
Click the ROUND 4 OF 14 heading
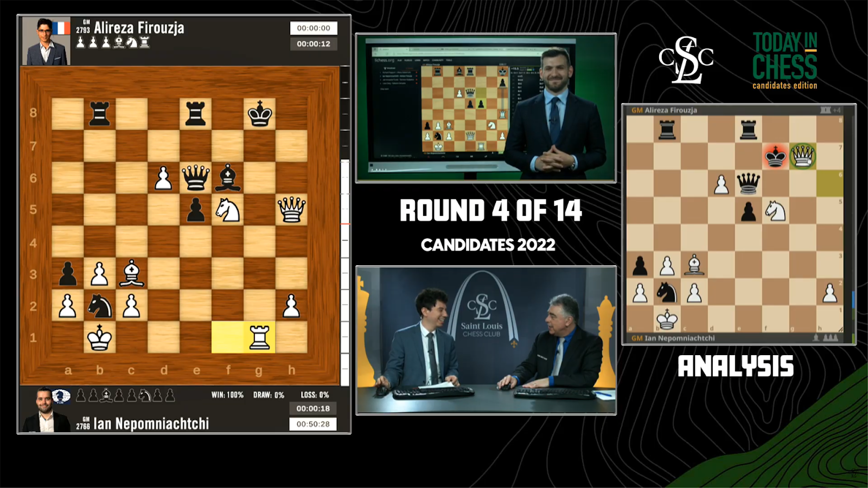coord(491,210)
